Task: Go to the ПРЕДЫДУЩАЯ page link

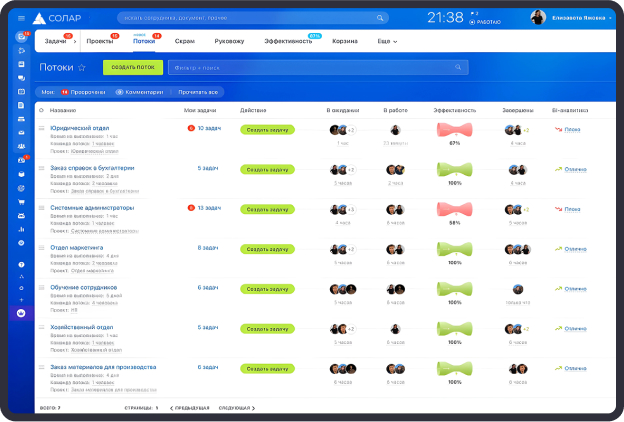Action: pos(189,408)
